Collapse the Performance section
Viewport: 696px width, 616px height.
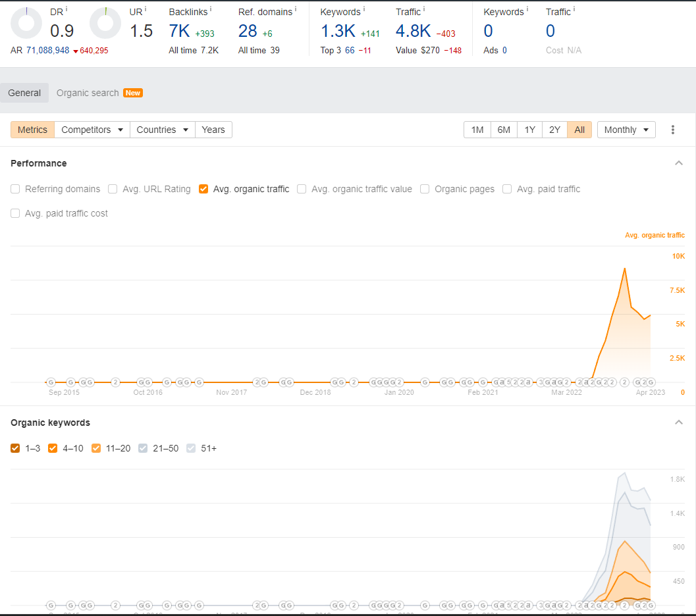click(679, 163)
